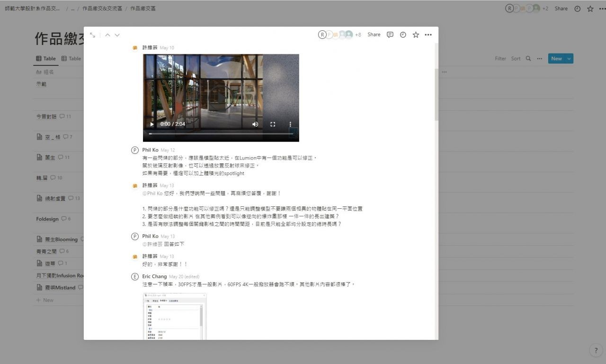Open Sort option in database toolbar

click(516, 59)
